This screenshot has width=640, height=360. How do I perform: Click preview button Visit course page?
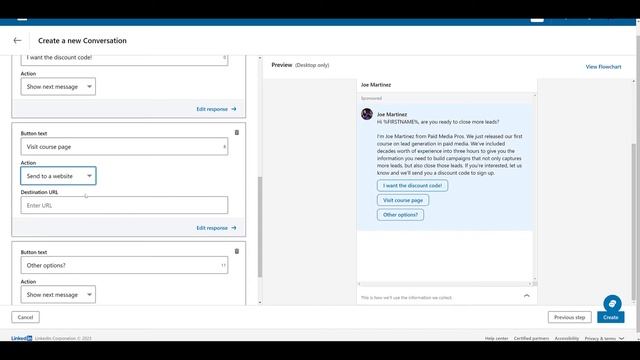click(403, 200)
